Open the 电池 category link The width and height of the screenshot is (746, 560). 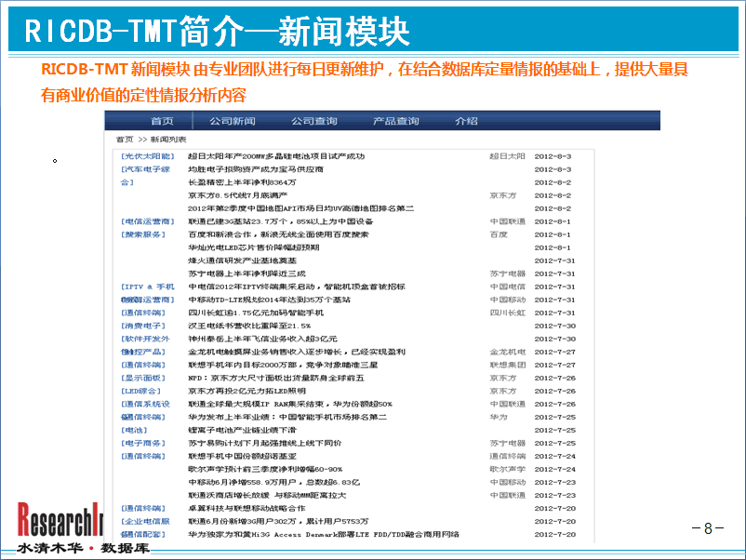click(x=134, y=430)
